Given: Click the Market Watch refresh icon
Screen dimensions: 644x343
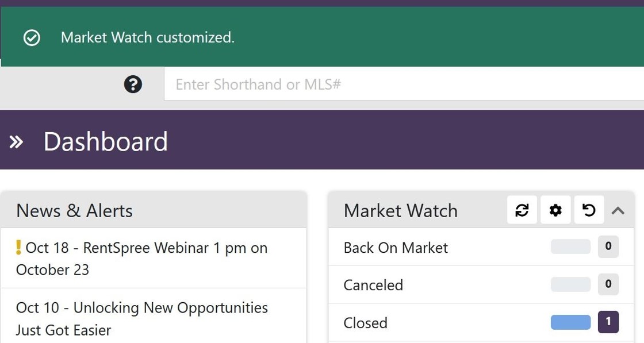Looking at the screenshot, I should click(522, 210).
